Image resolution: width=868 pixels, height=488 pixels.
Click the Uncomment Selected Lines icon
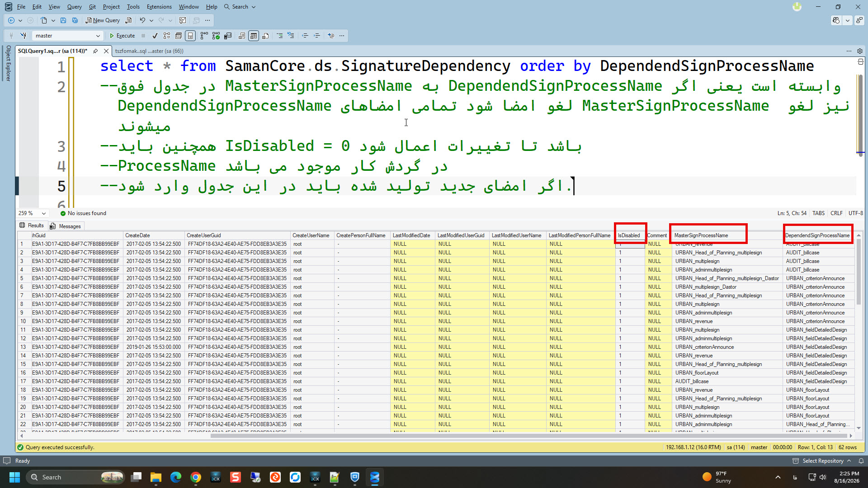tap(291, 36)
